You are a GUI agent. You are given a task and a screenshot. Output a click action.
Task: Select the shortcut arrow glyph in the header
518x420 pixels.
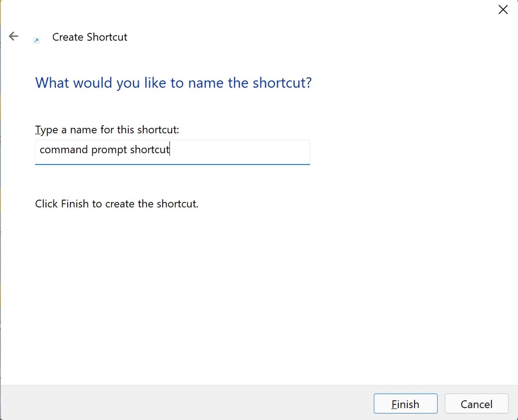click(x=36, y=40)
